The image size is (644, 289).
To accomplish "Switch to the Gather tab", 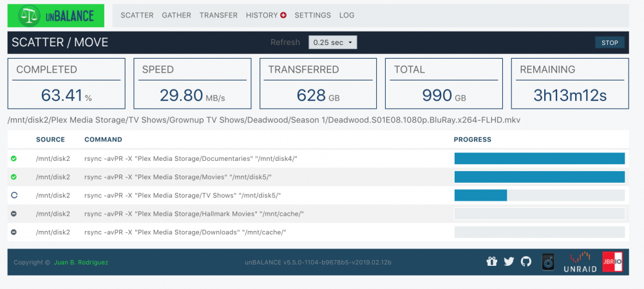I will click(176, 15).
